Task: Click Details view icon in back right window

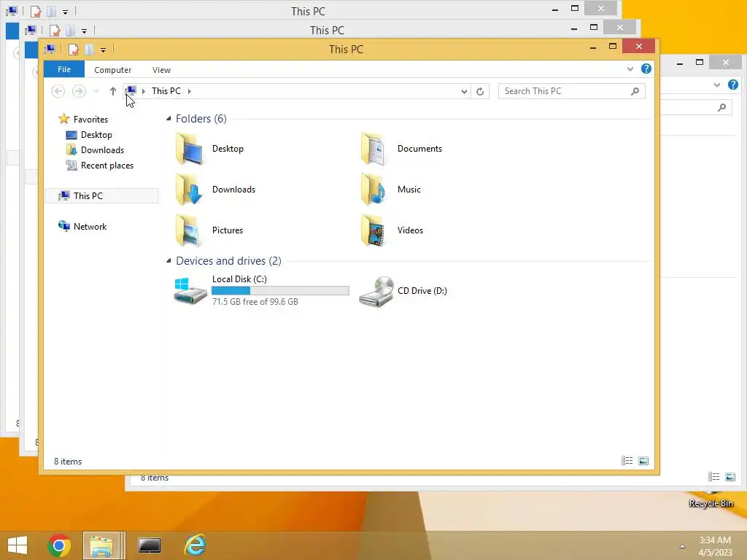Action: 713,477
